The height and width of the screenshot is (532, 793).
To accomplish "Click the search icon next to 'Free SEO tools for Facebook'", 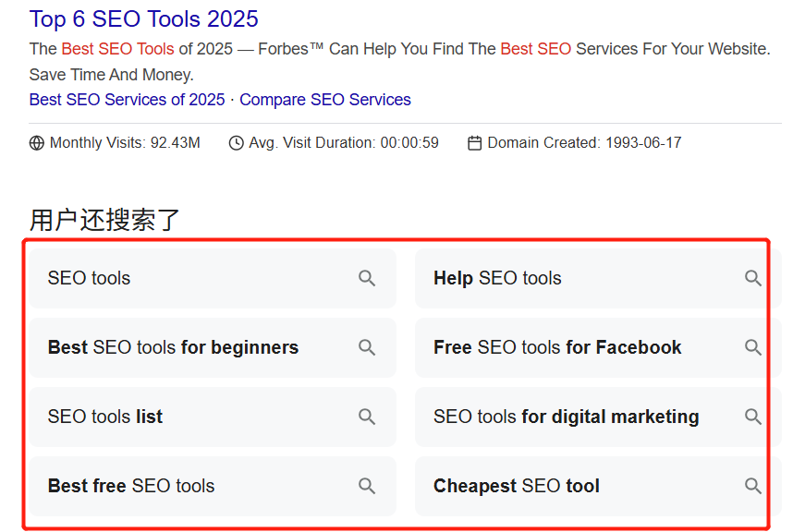I will [753, 347].
